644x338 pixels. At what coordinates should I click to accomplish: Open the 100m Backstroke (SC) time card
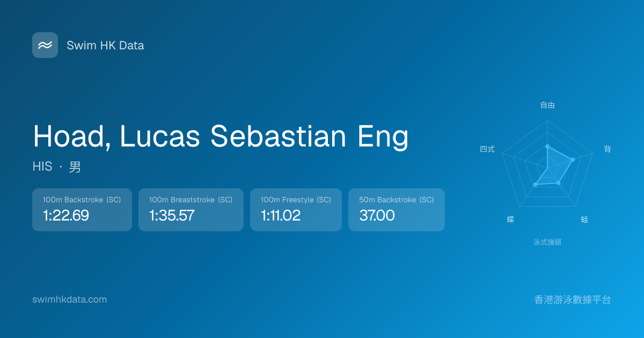tap(82, 210)
